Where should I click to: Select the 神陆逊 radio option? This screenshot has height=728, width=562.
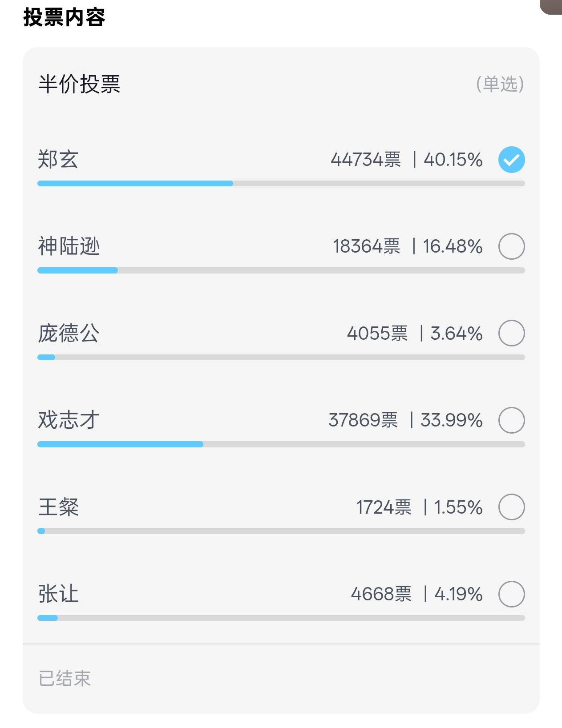point(511,246)
